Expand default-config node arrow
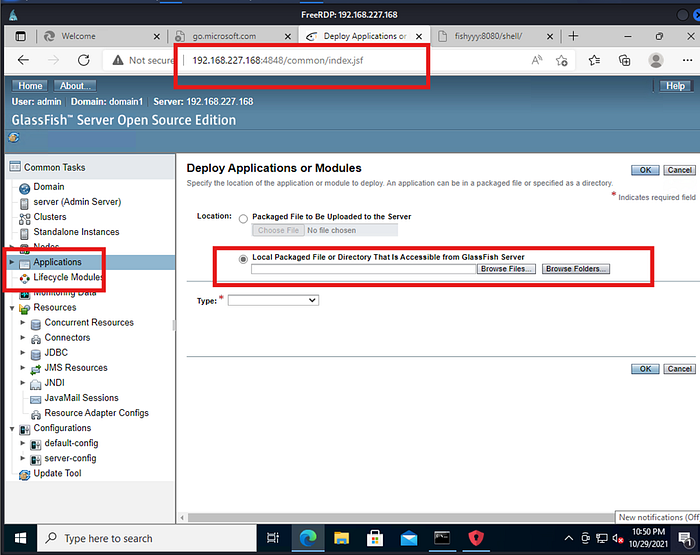Viewport: 700px width, 555px height. [22, 443]
